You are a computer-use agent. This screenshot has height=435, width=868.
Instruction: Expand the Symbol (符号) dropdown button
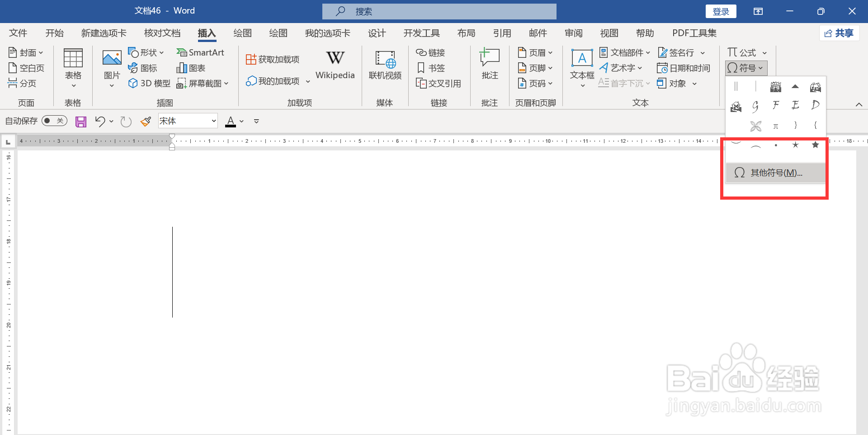click(x=746, y=68)
